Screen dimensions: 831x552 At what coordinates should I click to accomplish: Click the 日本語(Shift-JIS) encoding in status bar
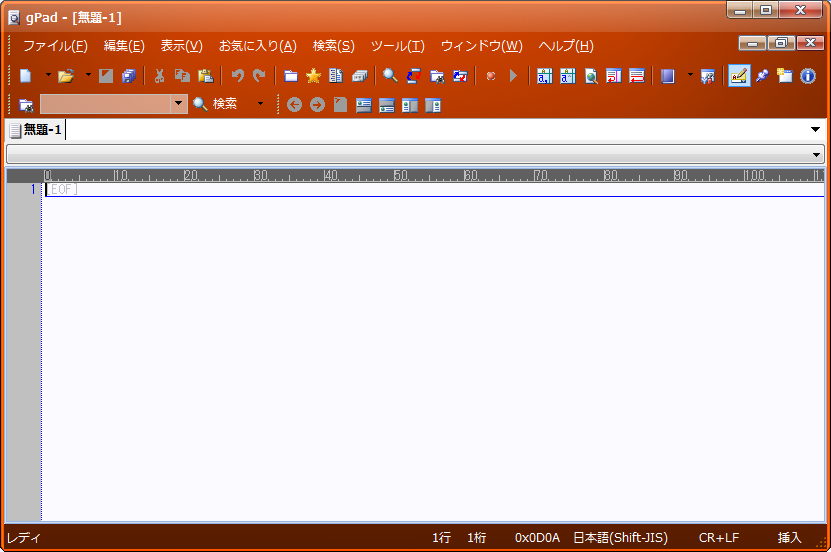coord(612,538)
